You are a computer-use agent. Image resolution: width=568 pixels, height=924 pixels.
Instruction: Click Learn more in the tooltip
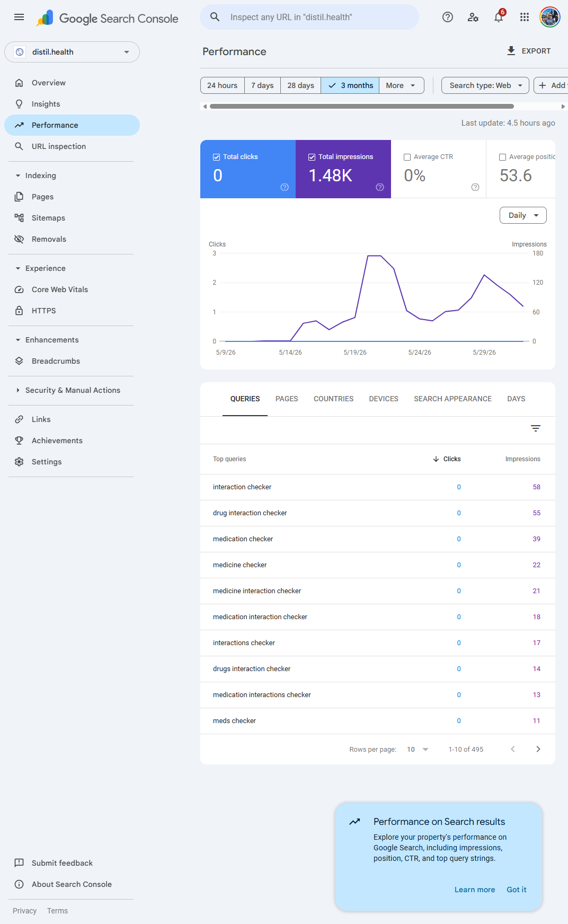475,890
